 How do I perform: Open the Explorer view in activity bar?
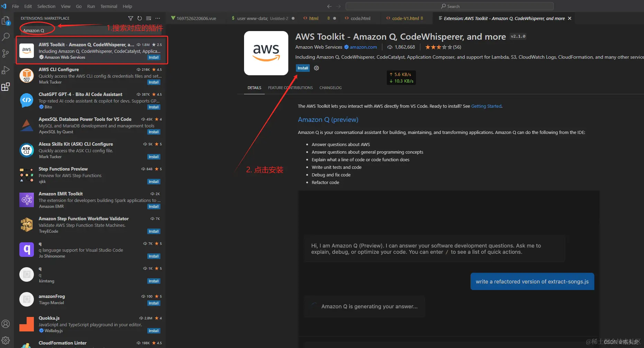coord(6,21)
